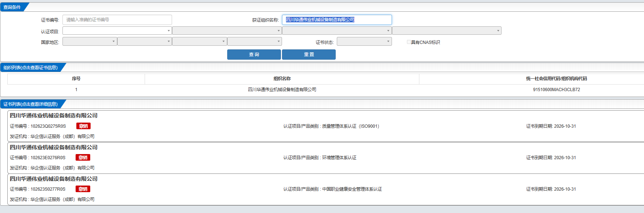
Task: Click expiry date of ISO9001 certificate
Action: (x=551, y=126)
